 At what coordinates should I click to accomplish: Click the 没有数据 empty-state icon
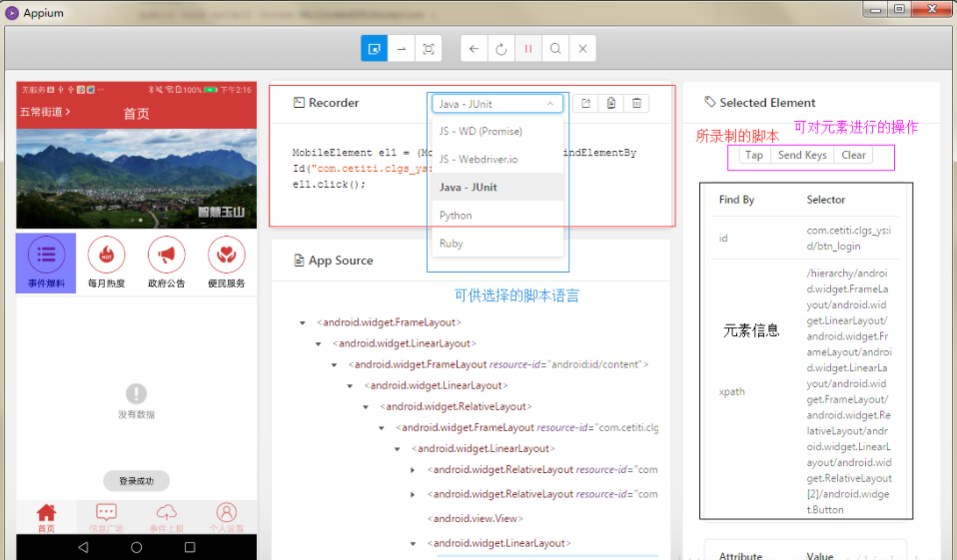tap(136, 393)
